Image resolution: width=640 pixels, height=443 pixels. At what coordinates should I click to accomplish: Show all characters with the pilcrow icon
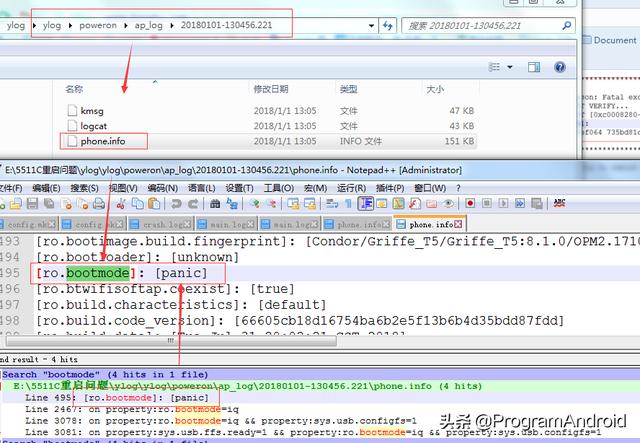pyautogui.click(x=348, y=203)
